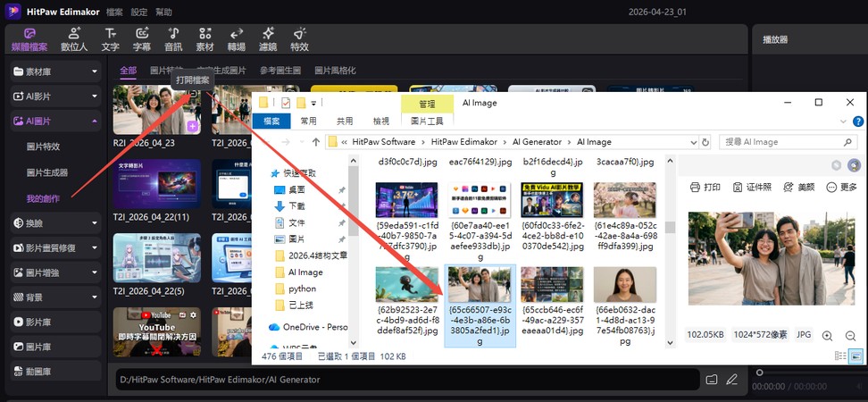Open the 圖片庫 library
The width and height of the screenshot is (868, 402).
[x=56, y=347]
